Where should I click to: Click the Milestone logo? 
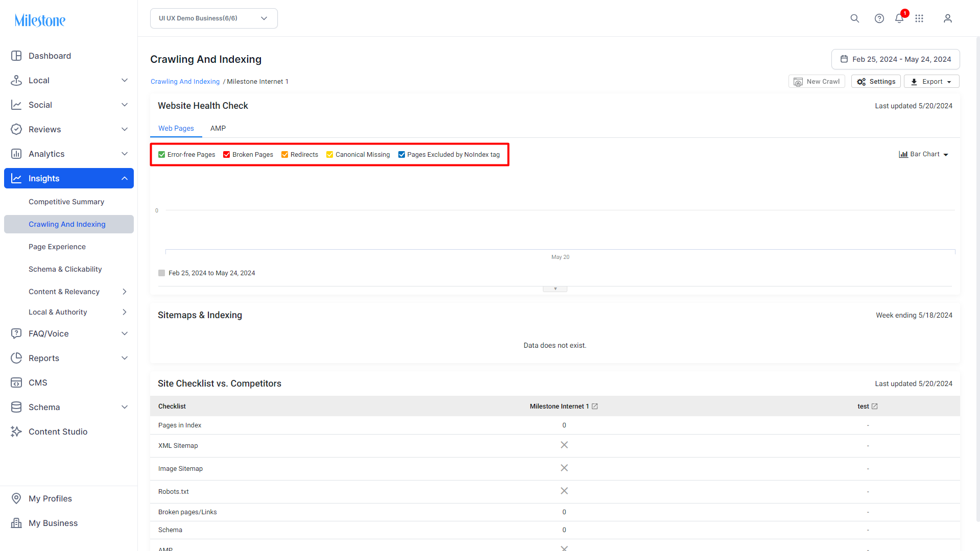click(x=40, y=20)
